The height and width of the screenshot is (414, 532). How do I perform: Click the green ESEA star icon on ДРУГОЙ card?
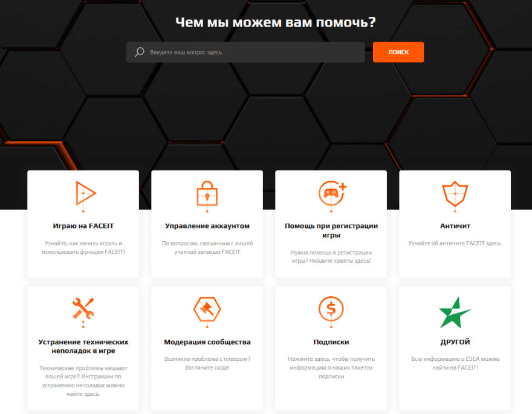pyautogui.click(x=455, y=310)
